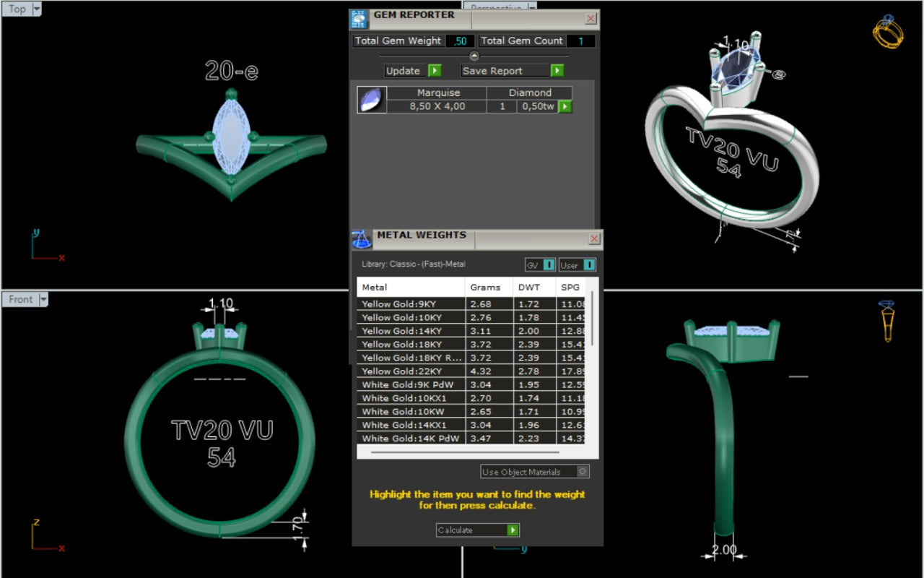Click the 4.32 grams value for 22KY
Image resolution: width=924 pixels, height=578 pixels.
coord(481,371)
